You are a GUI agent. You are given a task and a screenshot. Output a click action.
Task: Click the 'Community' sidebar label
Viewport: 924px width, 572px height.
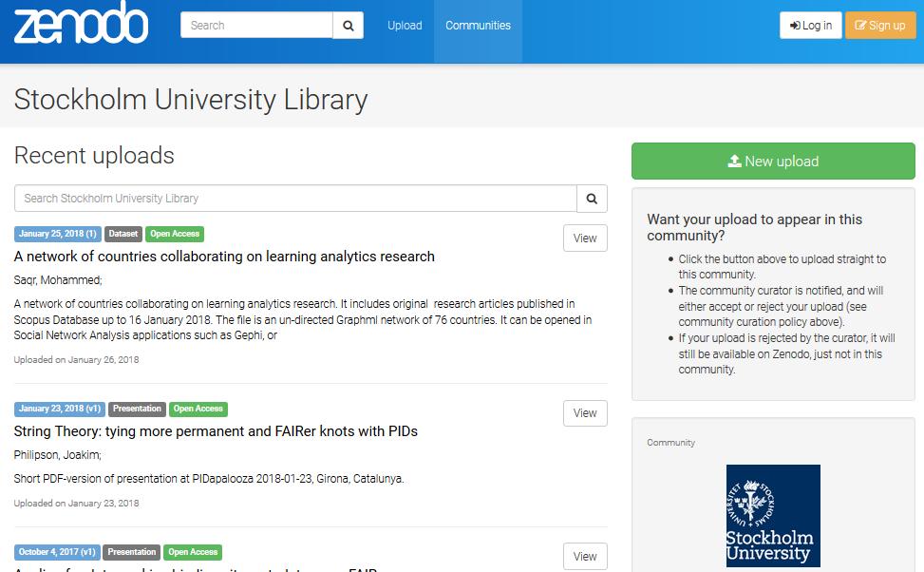(670, 443)
